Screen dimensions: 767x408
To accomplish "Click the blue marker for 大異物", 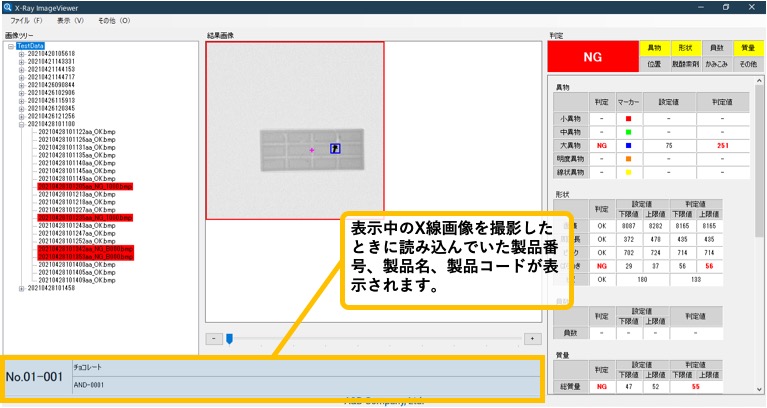I will pyautogui.click(x=628, y=145).
